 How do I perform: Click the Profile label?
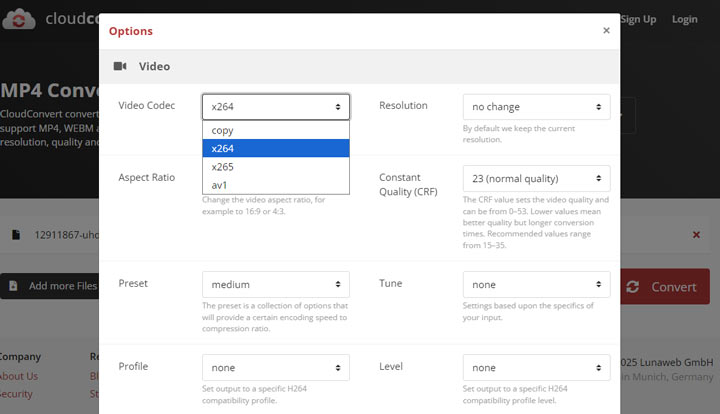pyautogui.click(x=133, y=366)
